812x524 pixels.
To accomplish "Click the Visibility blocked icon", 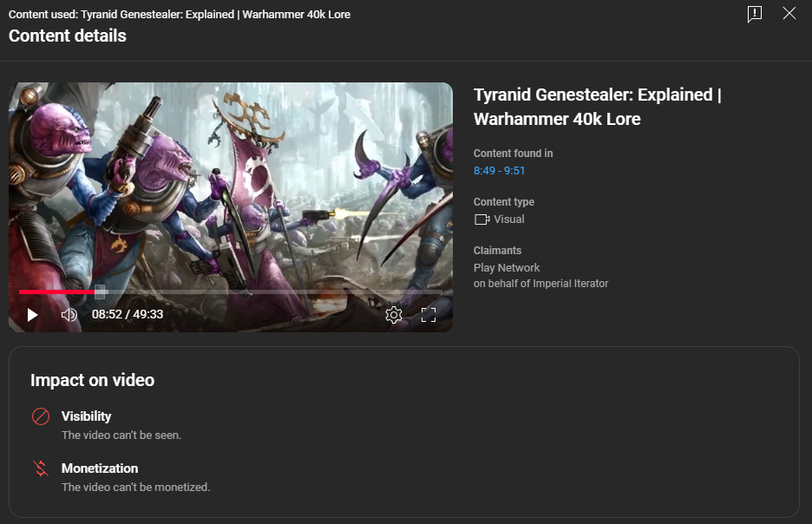I will (x=41, y=416).
